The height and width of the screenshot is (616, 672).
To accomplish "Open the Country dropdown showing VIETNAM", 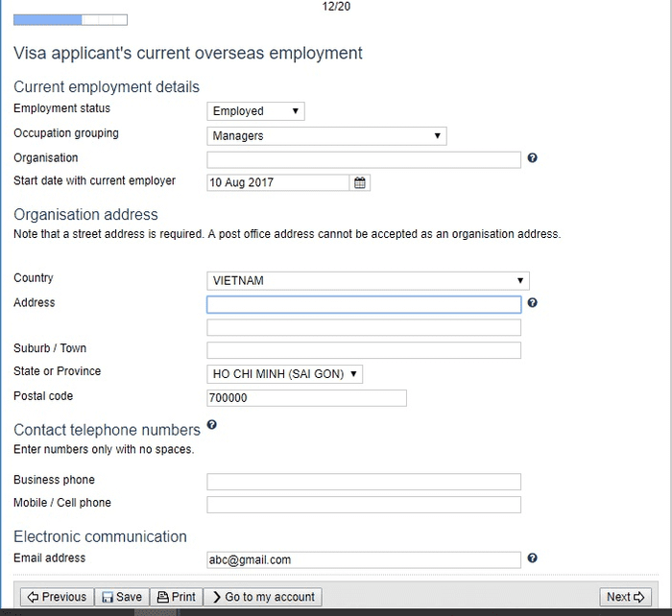I will (368, 281).
